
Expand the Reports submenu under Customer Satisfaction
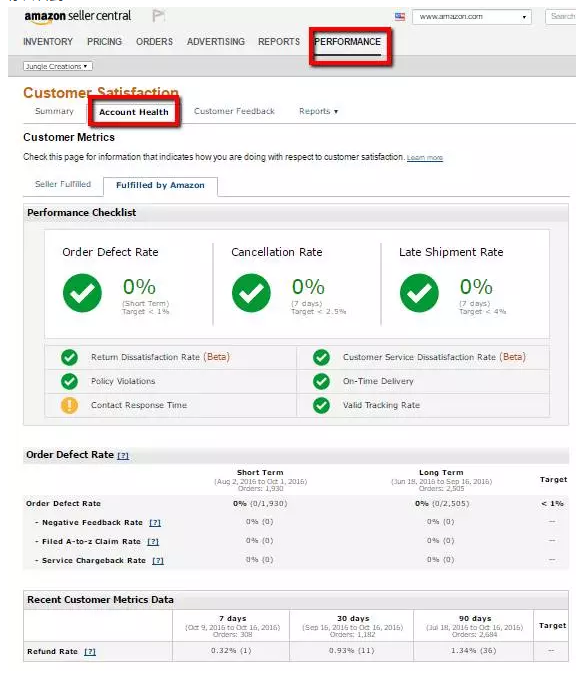[x=319, y=111]
